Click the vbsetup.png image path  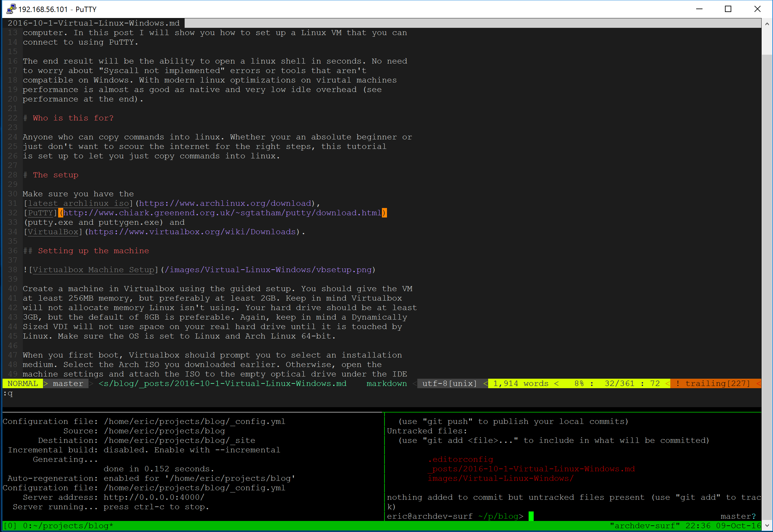[268, 270]
